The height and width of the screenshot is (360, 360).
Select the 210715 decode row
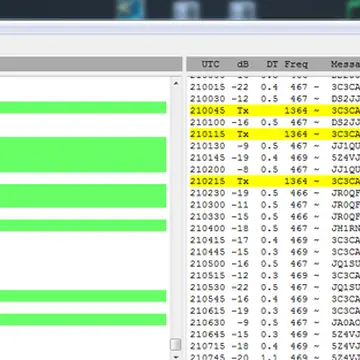[275, 346]
